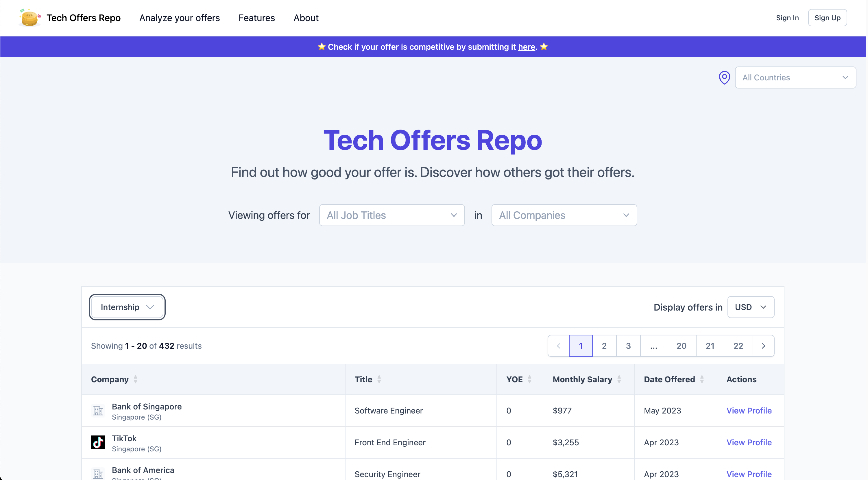The width and height of the screenshot is (868, 480).
Task: Click the TikTok company logo
Action: click(98, 442)
